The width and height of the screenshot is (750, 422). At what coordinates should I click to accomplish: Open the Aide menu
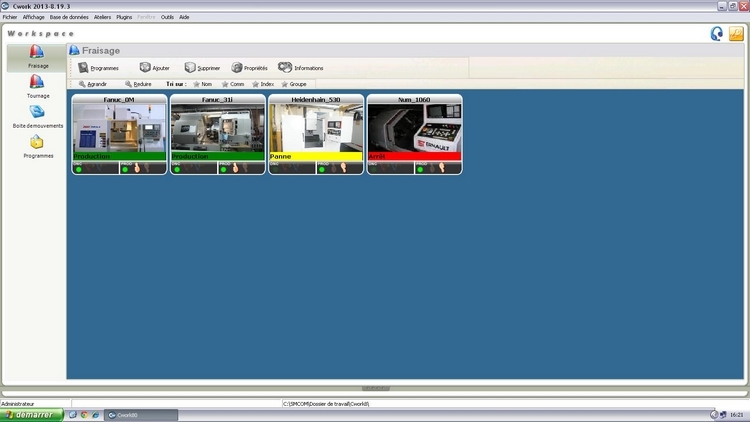[184, 17]
